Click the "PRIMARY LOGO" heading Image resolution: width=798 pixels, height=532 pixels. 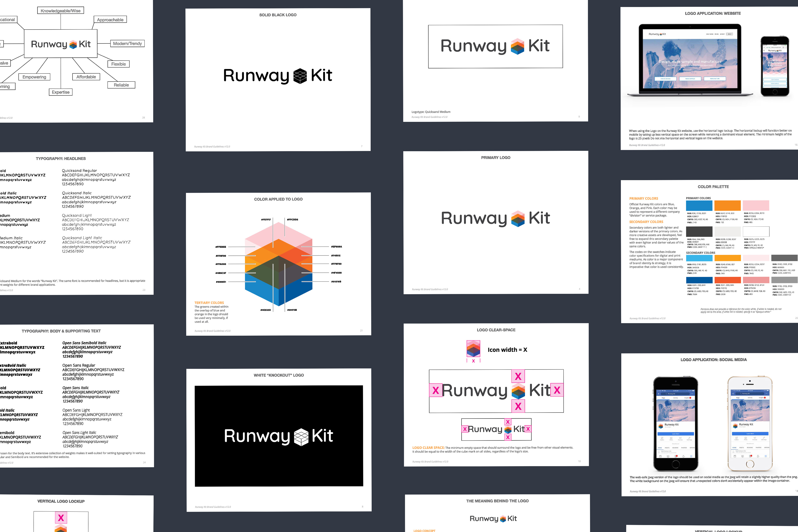coord(496,158)
